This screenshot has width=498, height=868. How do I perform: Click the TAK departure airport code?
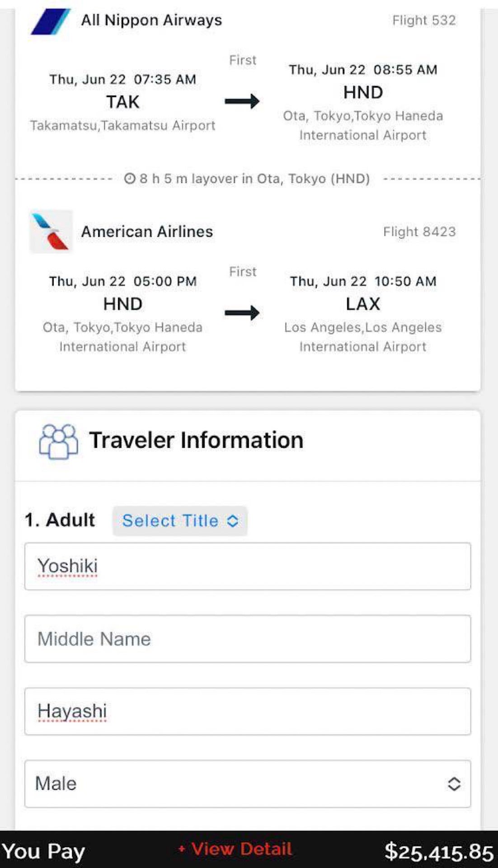coord(122,102)
